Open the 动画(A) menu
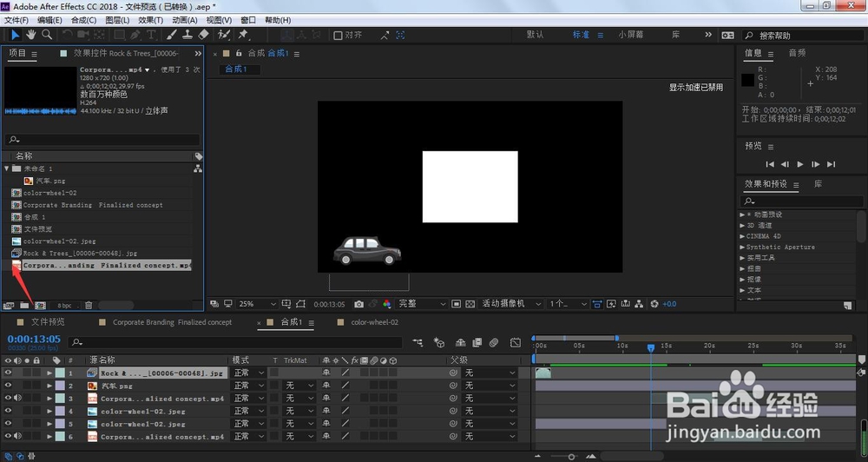Image resolution: width=868 pixels, height=462 pixels. coord(184,20)
